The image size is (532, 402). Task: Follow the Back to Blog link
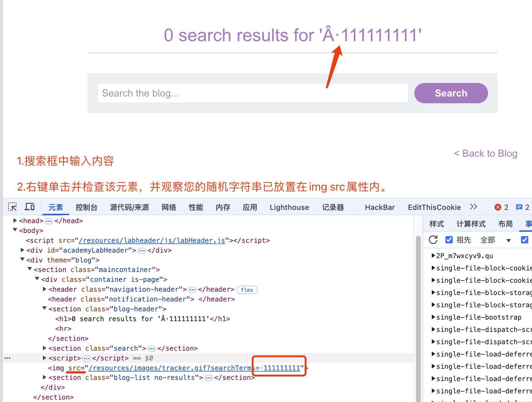486,153
